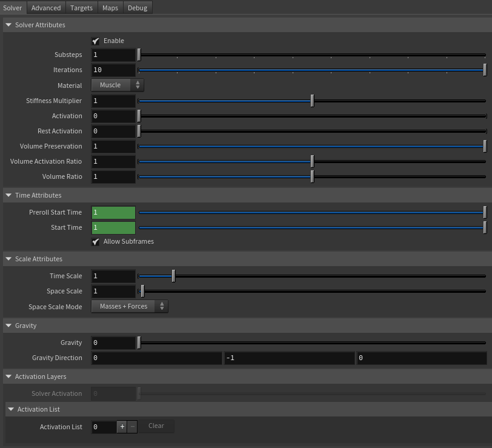
Task: Click the Volume Activation Ratio value field
Action: [x=113, y=162]
